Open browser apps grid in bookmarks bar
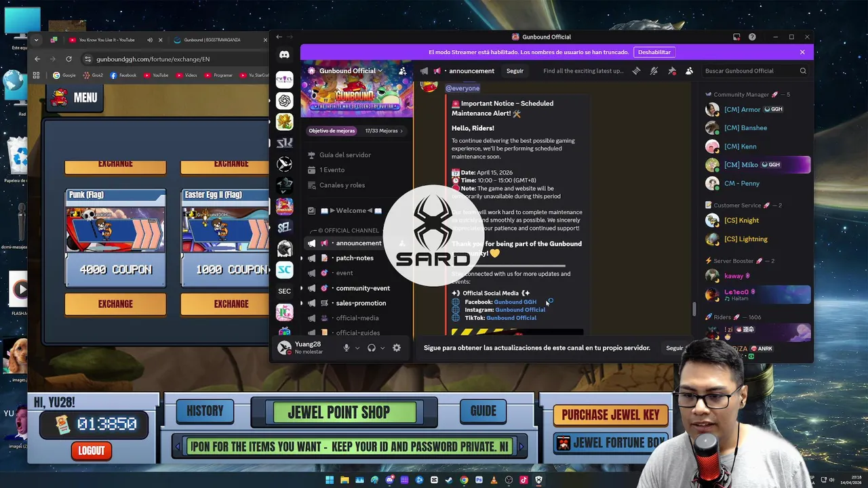868x488 pixels. click(x=37, y=75)
